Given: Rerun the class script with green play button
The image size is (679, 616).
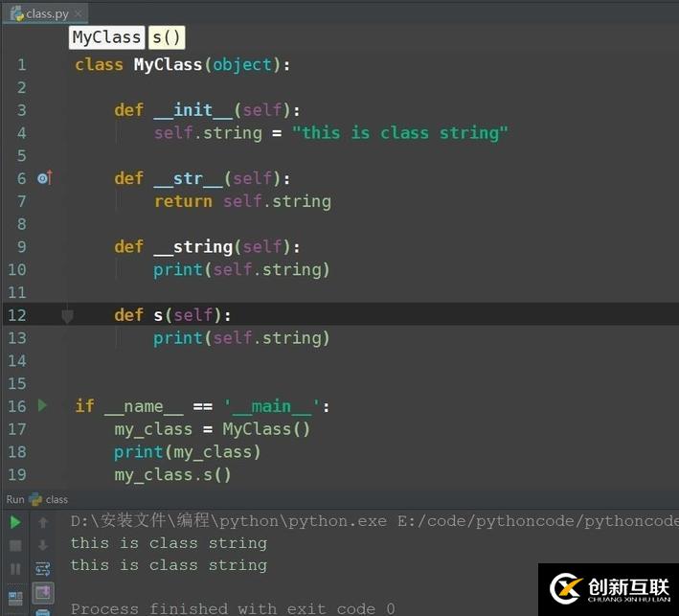Looking at the screenshot, I should (x=15, y=522).
